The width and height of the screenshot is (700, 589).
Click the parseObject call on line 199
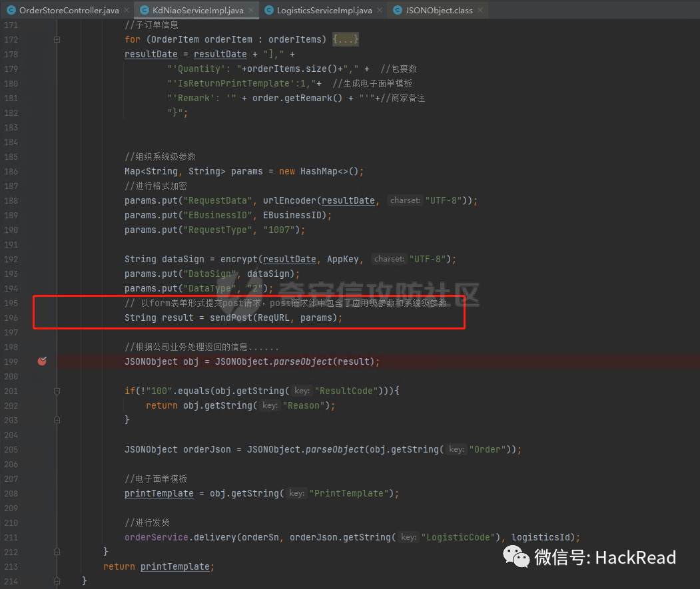tap(302, 361)
